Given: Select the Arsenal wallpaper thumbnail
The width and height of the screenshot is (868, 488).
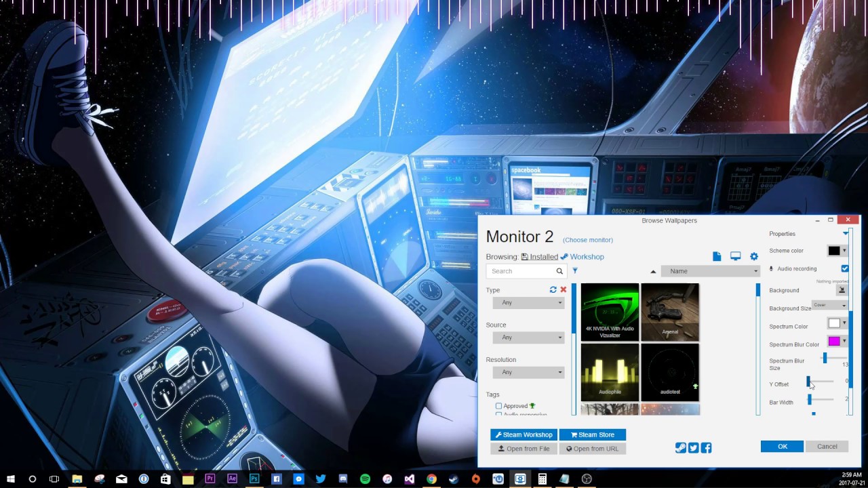Looking at the screenshot, I should [x=670, y=312].
